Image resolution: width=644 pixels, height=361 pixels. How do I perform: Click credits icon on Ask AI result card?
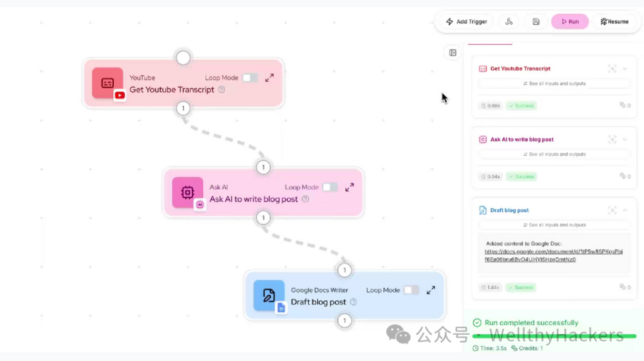[622, 176]
